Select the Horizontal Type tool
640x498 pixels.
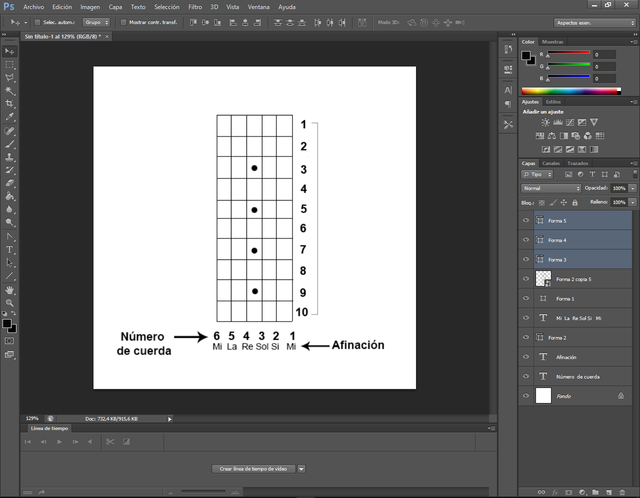pos(9,249)
